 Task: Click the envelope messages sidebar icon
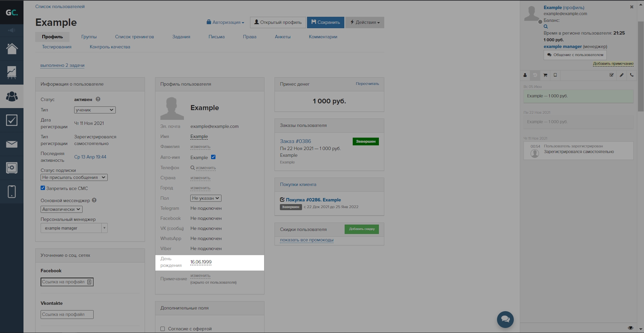pos(12,144)
